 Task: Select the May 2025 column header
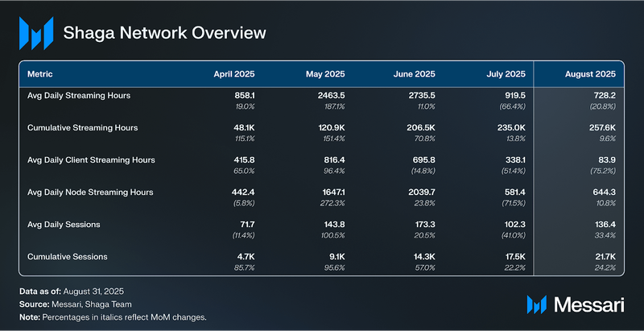325,73
